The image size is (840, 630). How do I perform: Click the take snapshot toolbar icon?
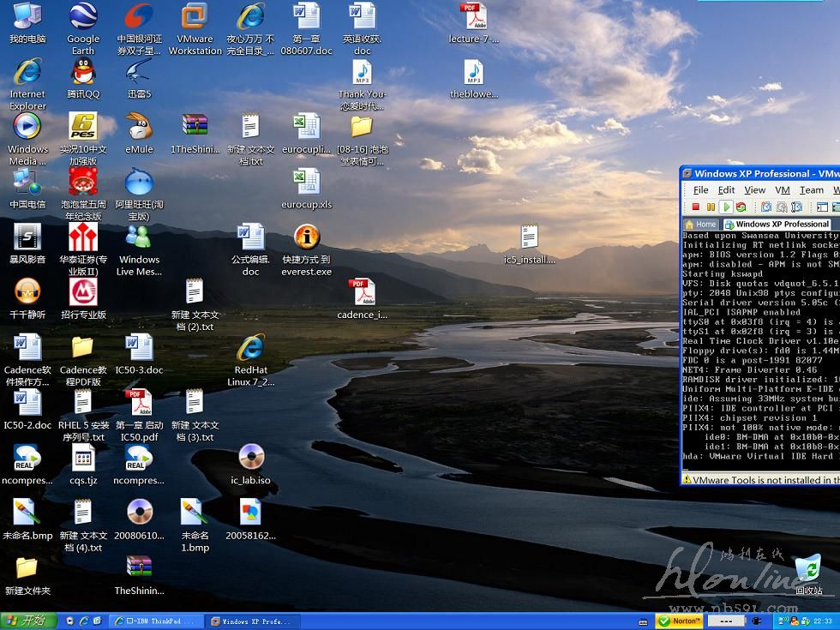click(766, 207)
